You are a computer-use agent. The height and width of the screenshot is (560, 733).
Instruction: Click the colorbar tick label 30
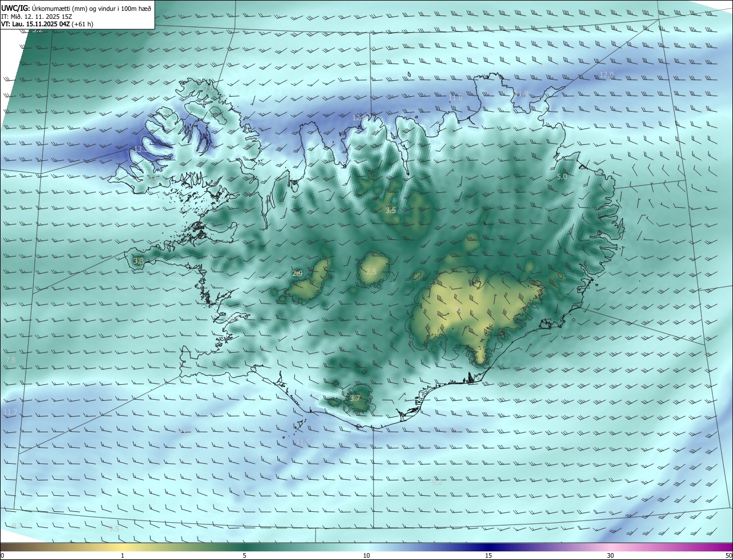point(610,555)
